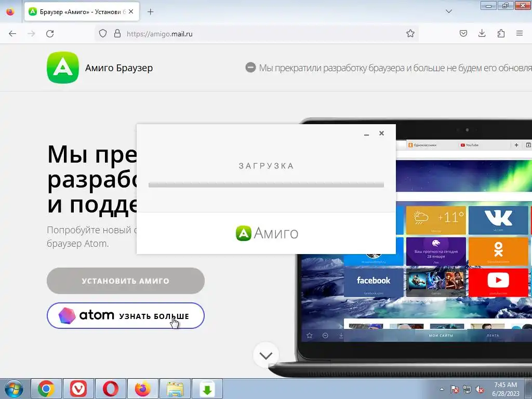
Task: Click the Odnoklassniki orange tile
Action: point(498,251)
